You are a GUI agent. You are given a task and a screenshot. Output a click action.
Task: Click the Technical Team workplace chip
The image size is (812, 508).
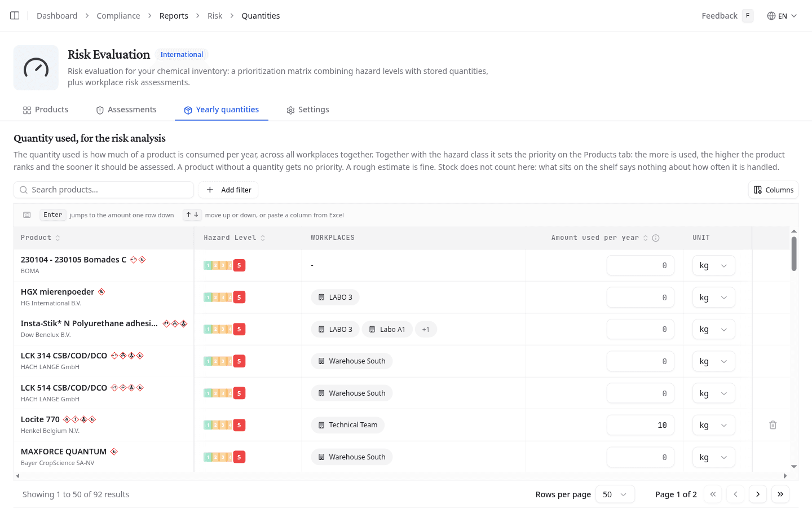347,425
